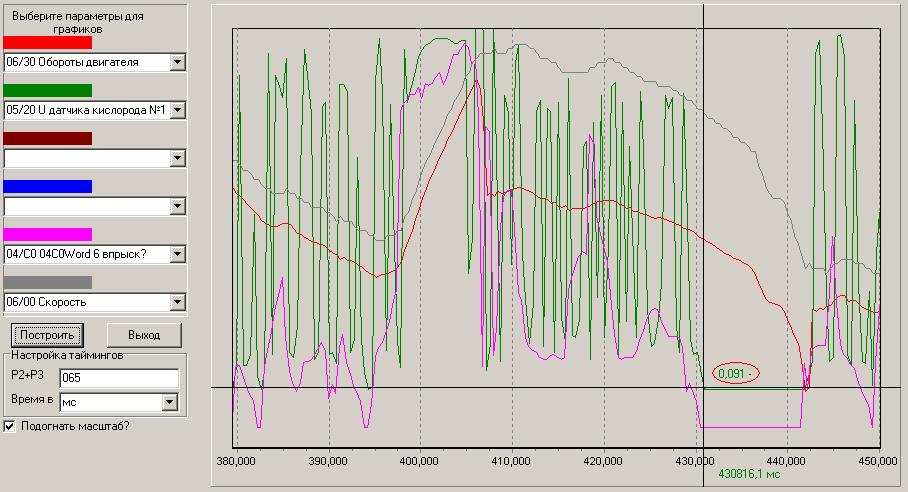The width and height of the screenshot is (908, 492).
Task: Open the Время в units dropdown
Action: pos(169,402)
